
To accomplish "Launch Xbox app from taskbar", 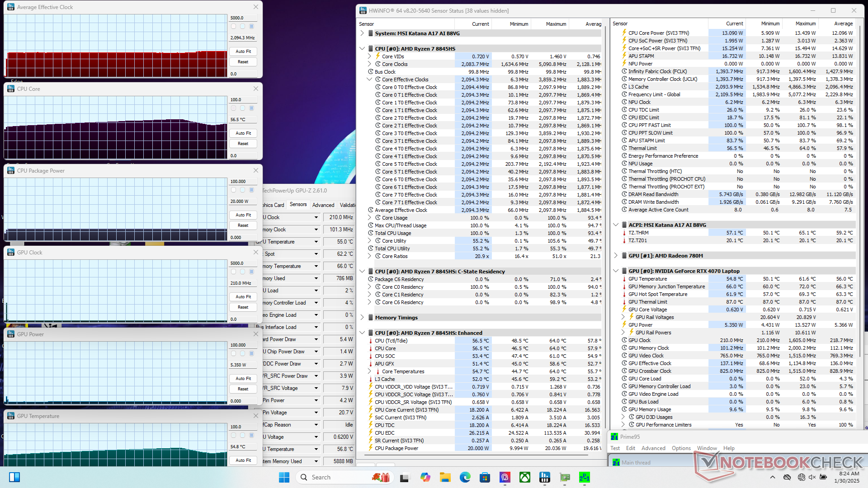I will 525,477.
